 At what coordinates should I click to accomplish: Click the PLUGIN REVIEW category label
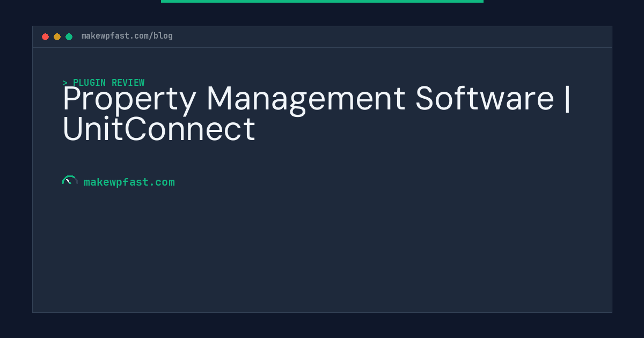click(104, 83)
